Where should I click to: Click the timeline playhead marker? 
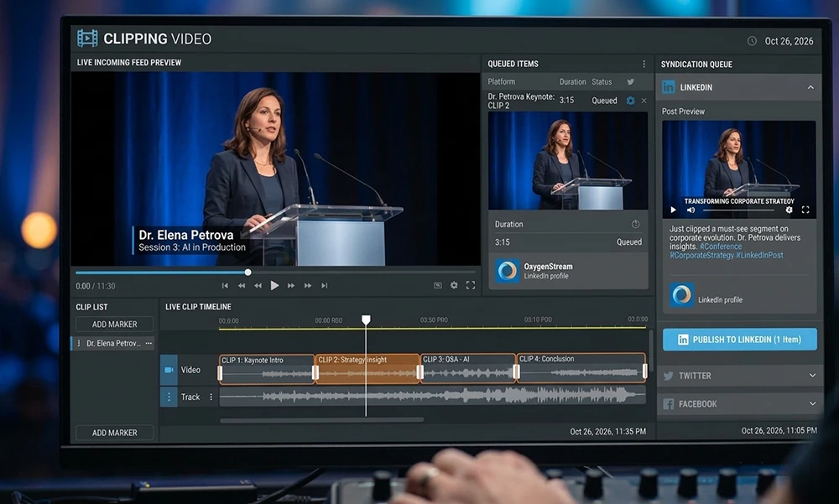point(366,320)
